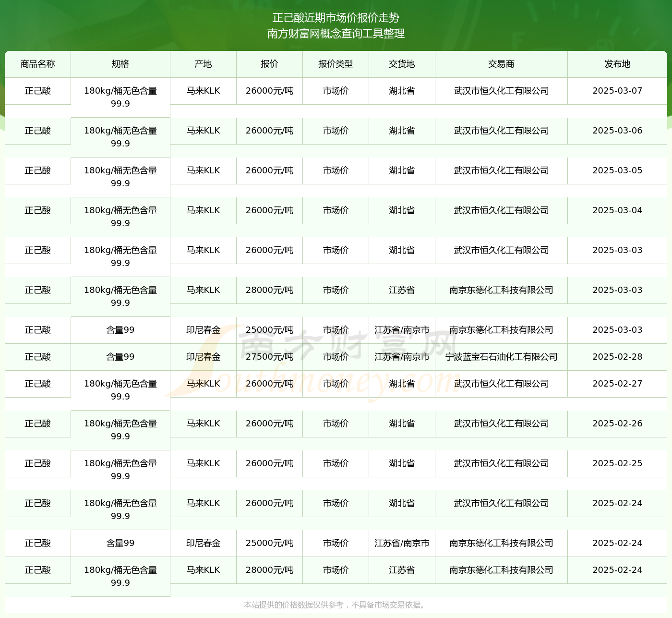Click the date 2025-02-27
The image size is (672, 618).
[617, 384]
